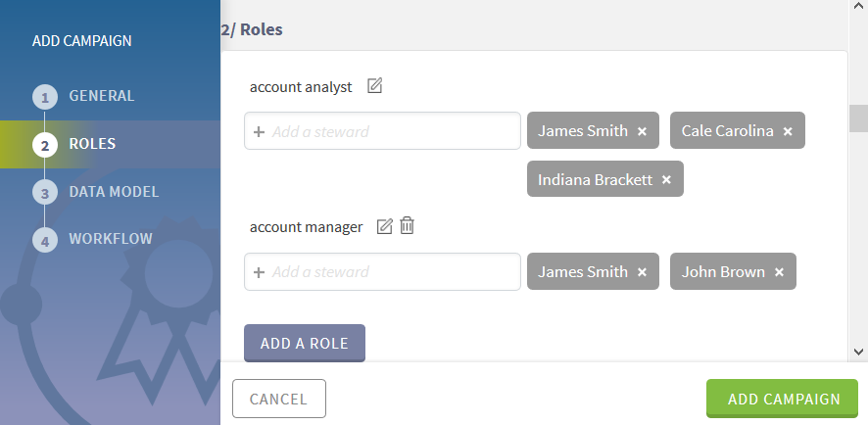Image resolution: width=868 pixels, height=425 pixels.
Task: Remove John Brown steward tag
Action: 779,272
